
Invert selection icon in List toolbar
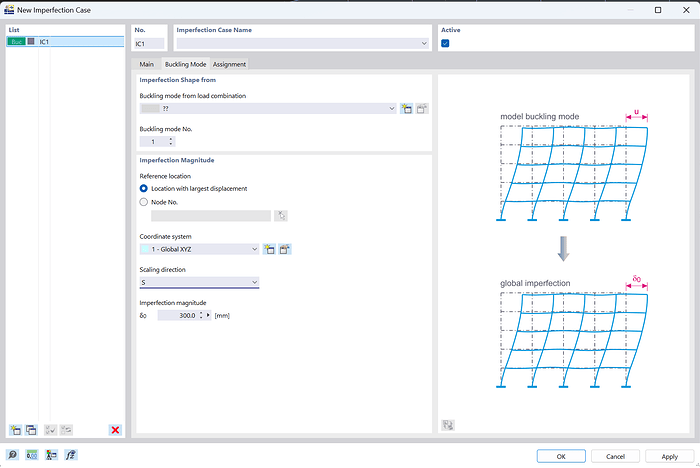(66, 430)
